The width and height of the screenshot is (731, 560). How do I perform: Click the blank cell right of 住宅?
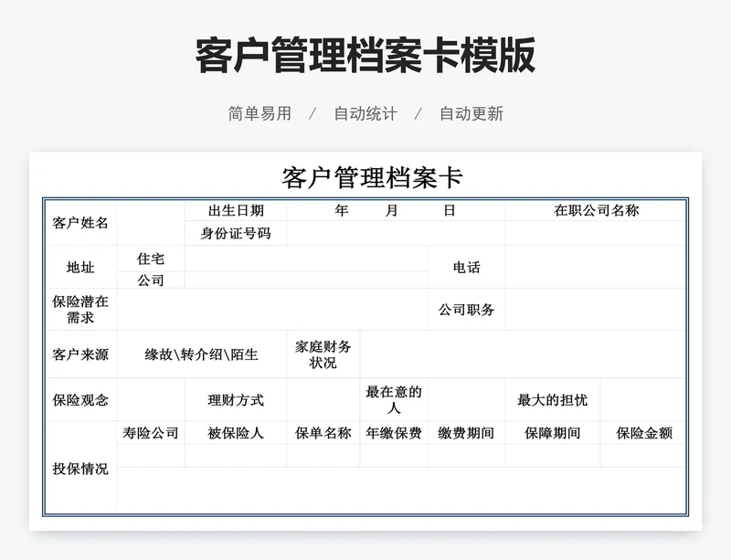tap(306, 259)
